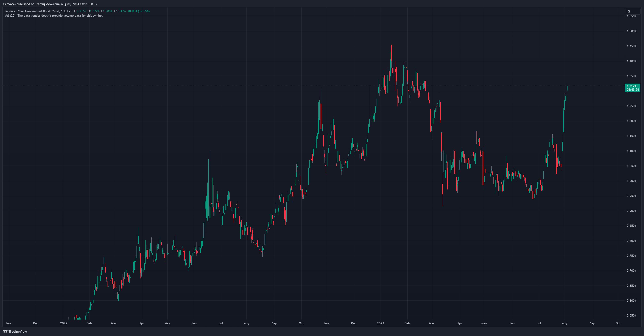Click the Nov label at far left
Viewport: 644px width, 336px height.
click(9, 323)
